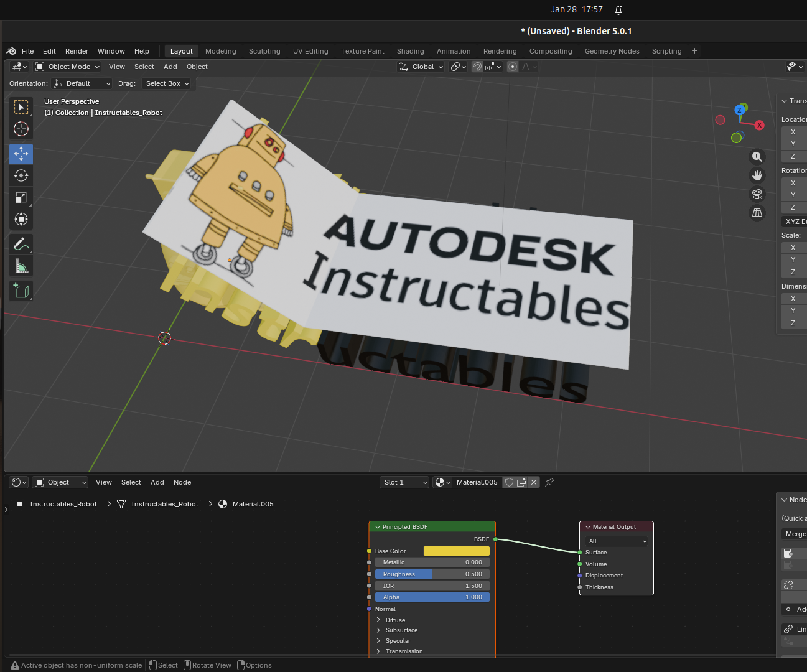807x672 pixels.
Task: Select the Scale tool
Action: pos(21,197)
